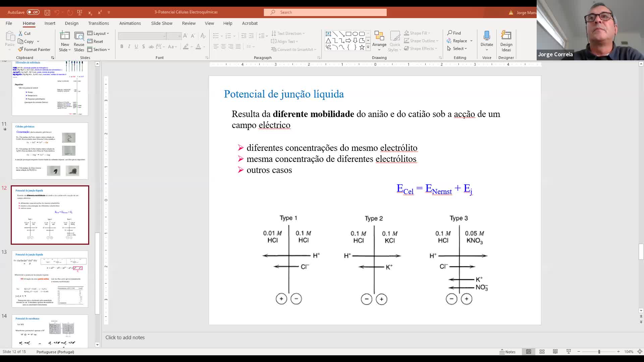This screenshot has height=362, width=644.
Task: Click the Arrange objects icon
Action: pyautogui.click(x=379, y=36)
